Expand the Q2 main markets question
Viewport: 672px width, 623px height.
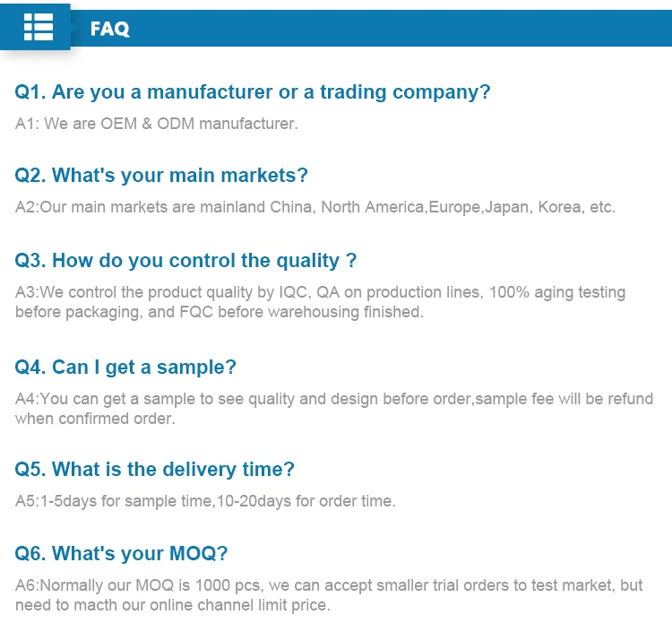pyautogui.click(x=161, y=175)
